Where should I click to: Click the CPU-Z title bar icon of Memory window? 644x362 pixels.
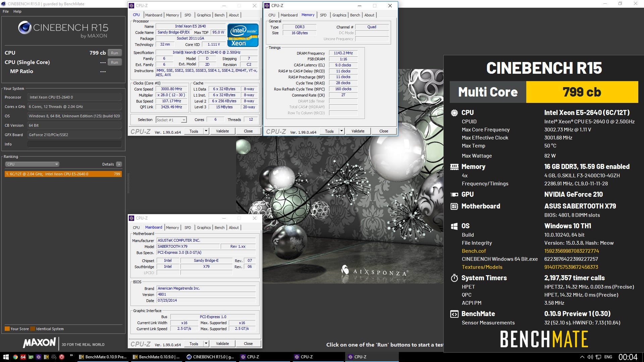pyautogui.click(x=267, y=6)
